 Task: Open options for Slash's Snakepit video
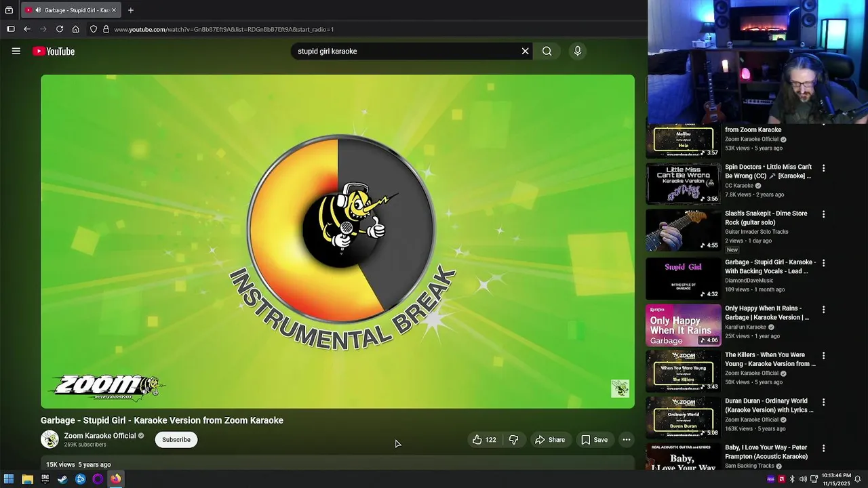[x=824, y=214]
